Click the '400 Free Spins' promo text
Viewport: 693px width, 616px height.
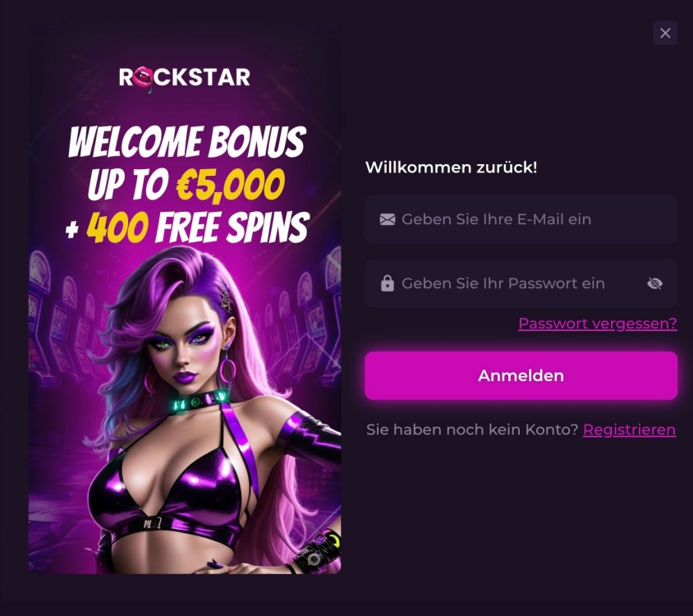pos(198,228)
